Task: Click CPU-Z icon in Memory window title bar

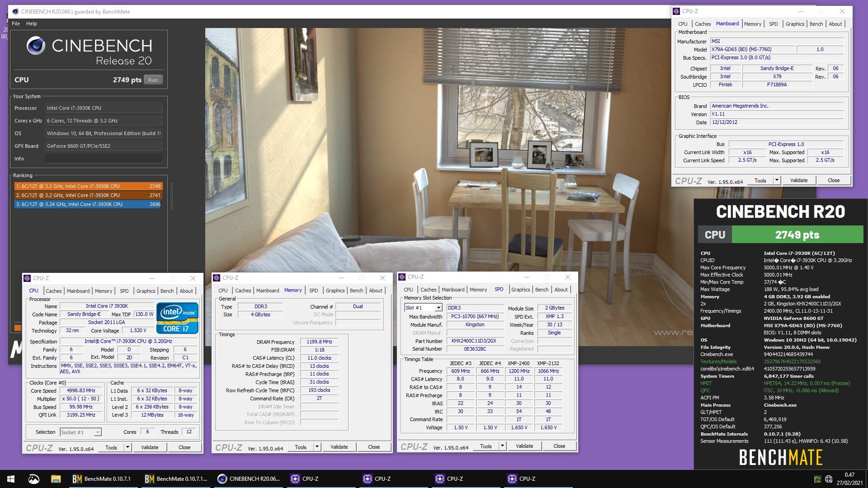Action: (x=217, y=278)
